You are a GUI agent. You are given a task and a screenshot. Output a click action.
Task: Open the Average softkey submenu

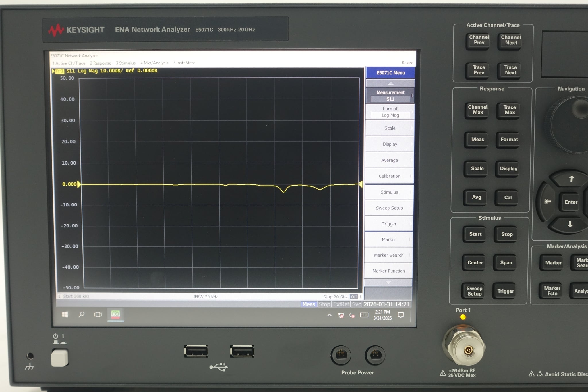pyautogui.click(x=390, y=160)
